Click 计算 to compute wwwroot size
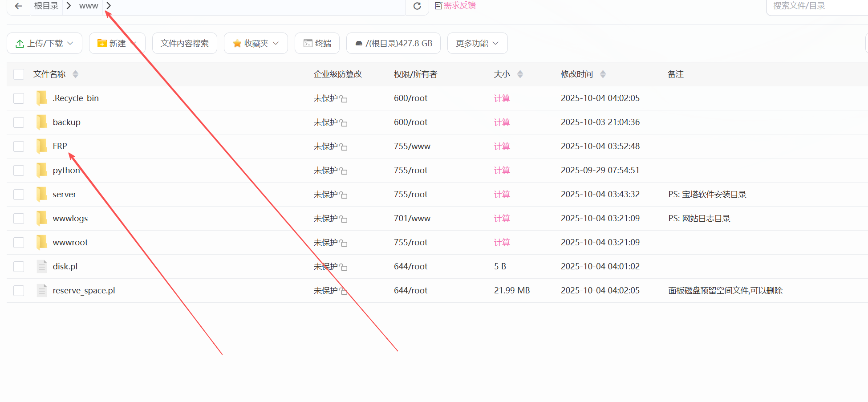The image size is (868, 402). tap(502, 242)
